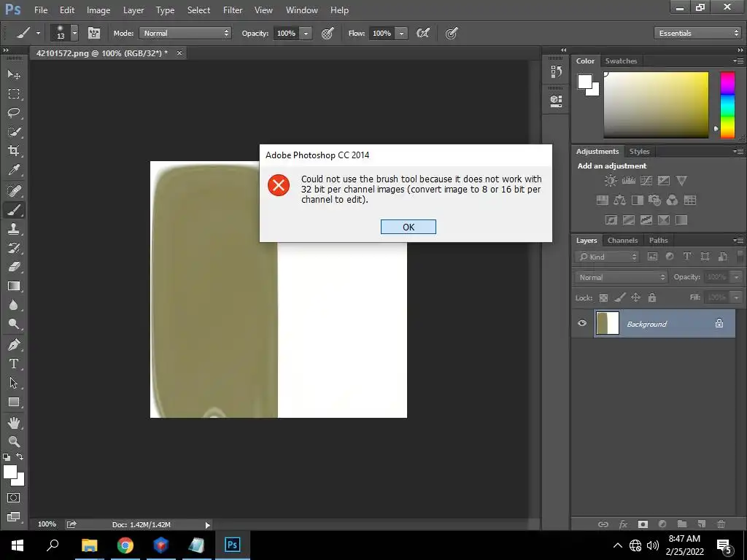Screen dimensions: 747x560
Task: Select the Rectangular Marquee tool
Action: (14, 94)
